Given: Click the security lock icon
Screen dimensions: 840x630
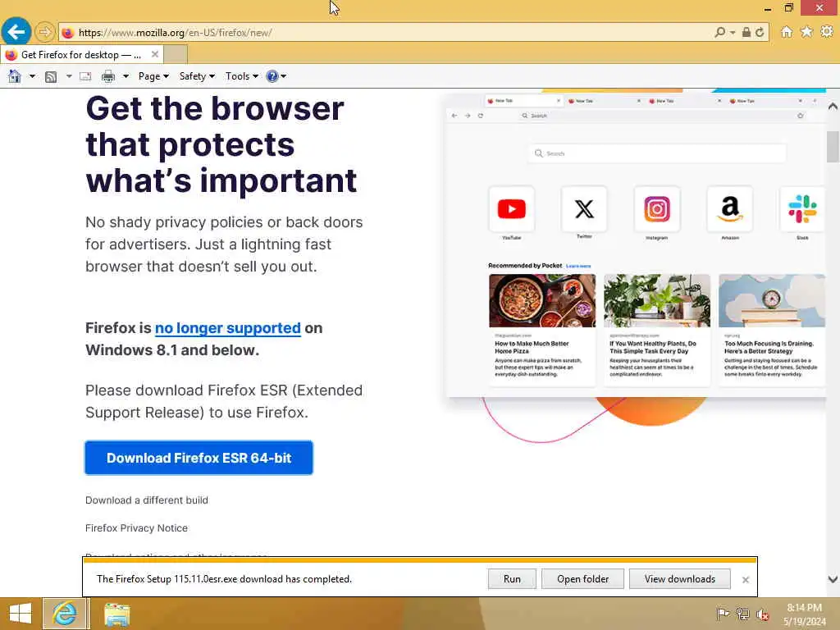Looking at the screenshot, I should pos(746,32).
